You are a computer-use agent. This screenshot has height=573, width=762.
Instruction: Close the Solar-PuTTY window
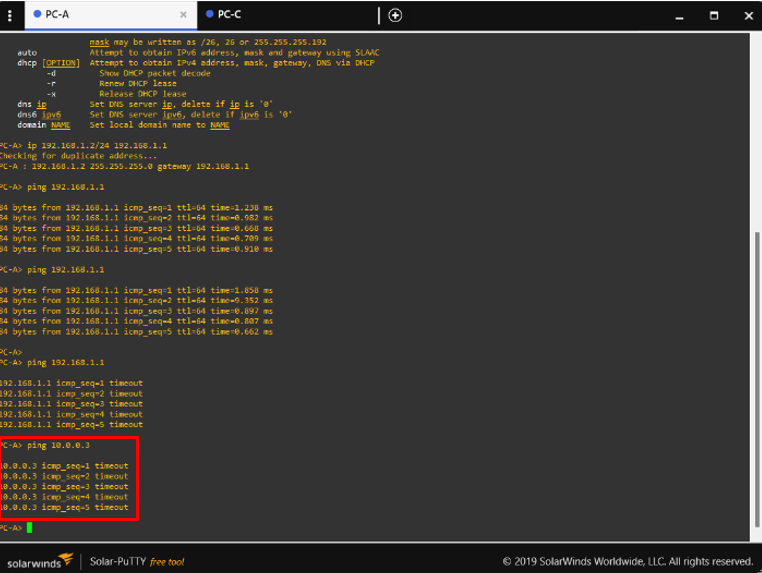pos(748,15)
